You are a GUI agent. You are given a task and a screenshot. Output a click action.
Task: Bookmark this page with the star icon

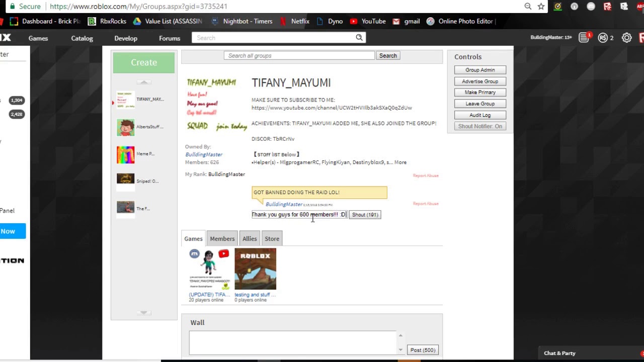click(x=541, y=7)
